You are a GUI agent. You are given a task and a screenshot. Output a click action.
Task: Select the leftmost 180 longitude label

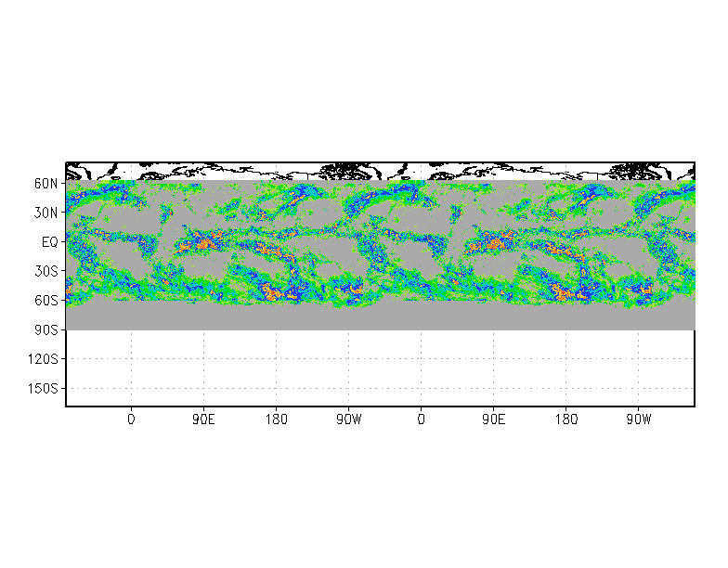(x=277, y=420)
